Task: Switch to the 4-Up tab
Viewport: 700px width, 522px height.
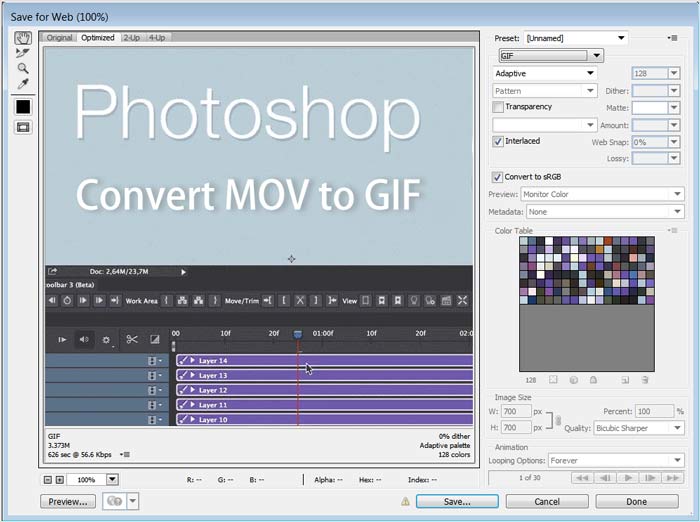Action: [x=157, y=38]
